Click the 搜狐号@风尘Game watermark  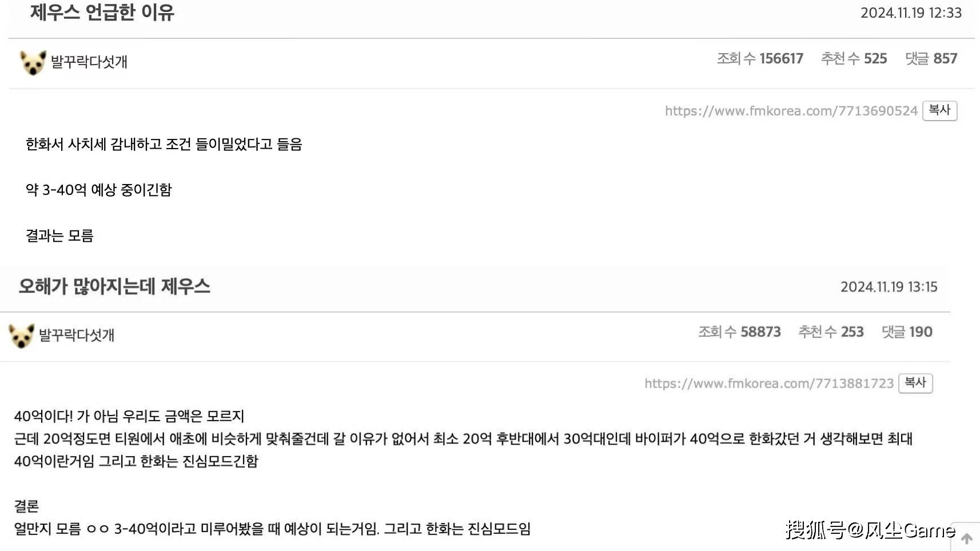[x=870, y=530]
